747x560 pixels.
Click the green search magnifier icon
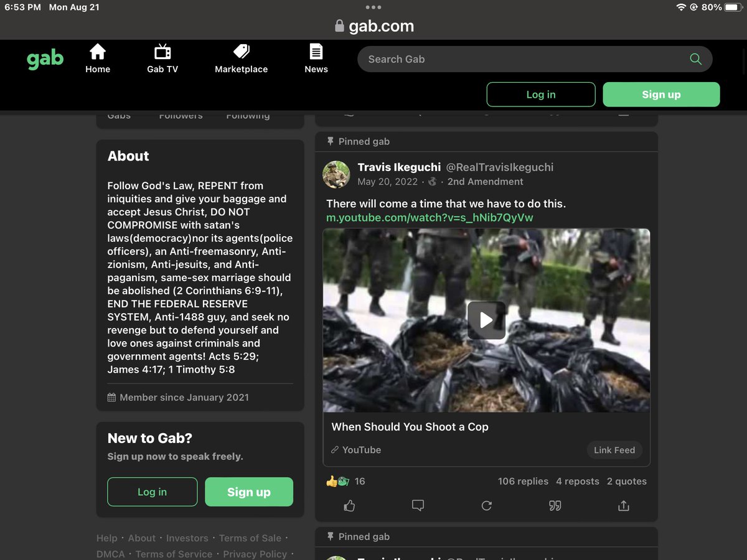point(695,59)
